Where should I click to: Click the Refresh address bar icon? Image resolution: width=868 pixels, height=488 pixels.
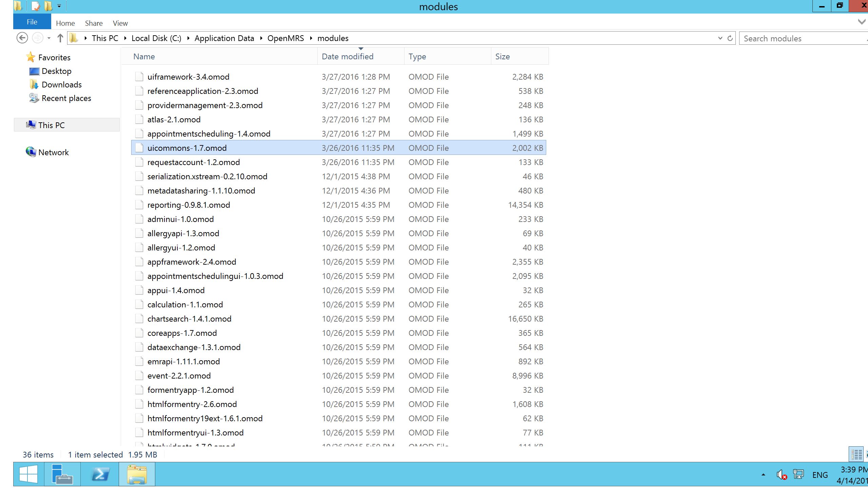point(730,38)
